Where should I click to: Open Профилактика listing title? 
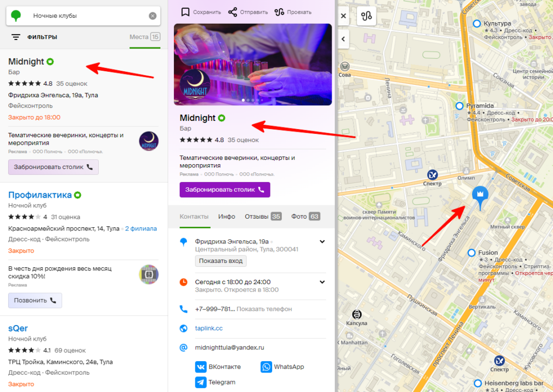pyautogui.click(x=40, y=195)
